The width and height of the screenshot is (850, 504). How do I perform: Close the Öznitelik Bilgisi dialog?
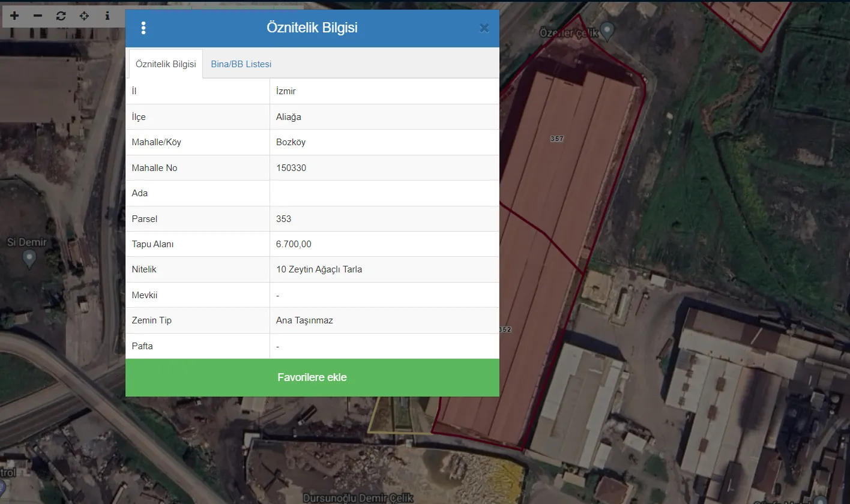(484, 28)
